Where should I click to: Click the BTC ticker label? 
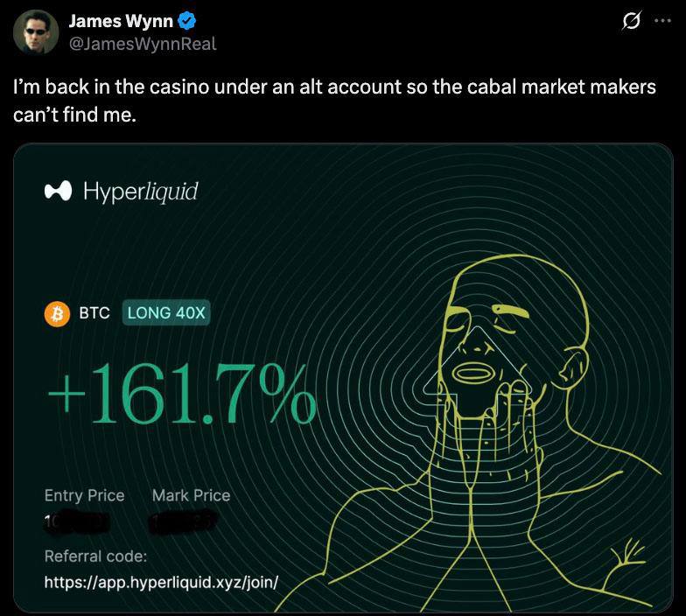tap(94, 313)
